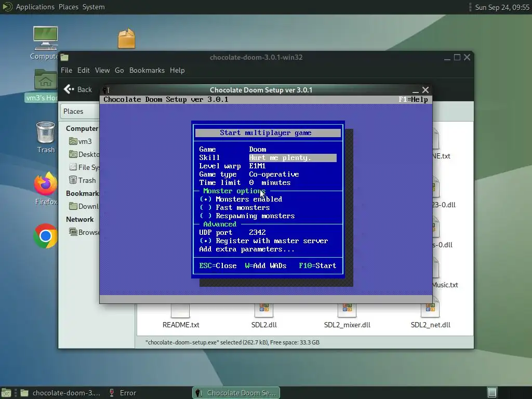The height and width of the screenshot is (399, 532).
Task: Open the Skill selector Hurt me plenty
Action: 292,158
